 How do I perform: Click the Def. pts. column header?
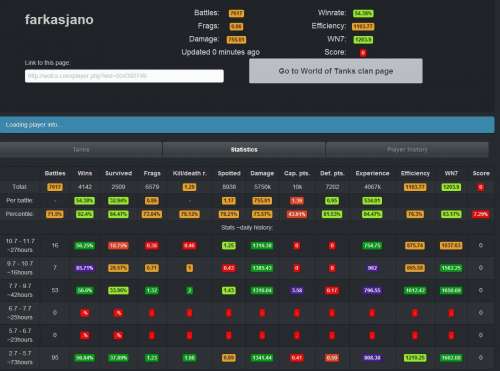pyautogui.click(x=332, y=173)
